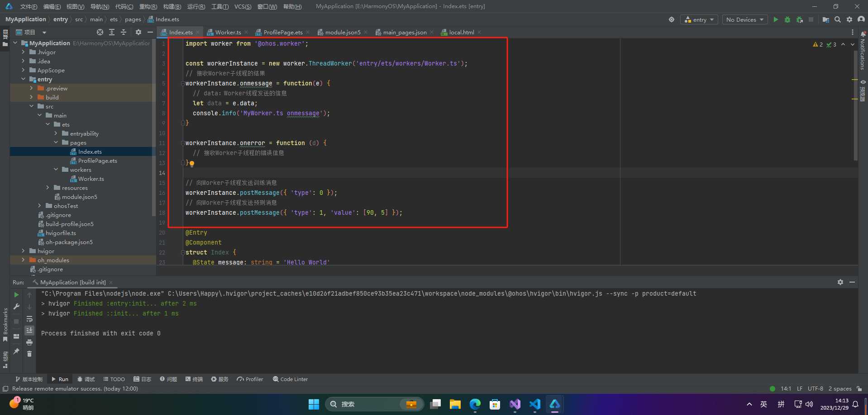The image size is (868, 415).
Task: Expand the oh_modules folder in the tree
Action: [x=23, y=260]
